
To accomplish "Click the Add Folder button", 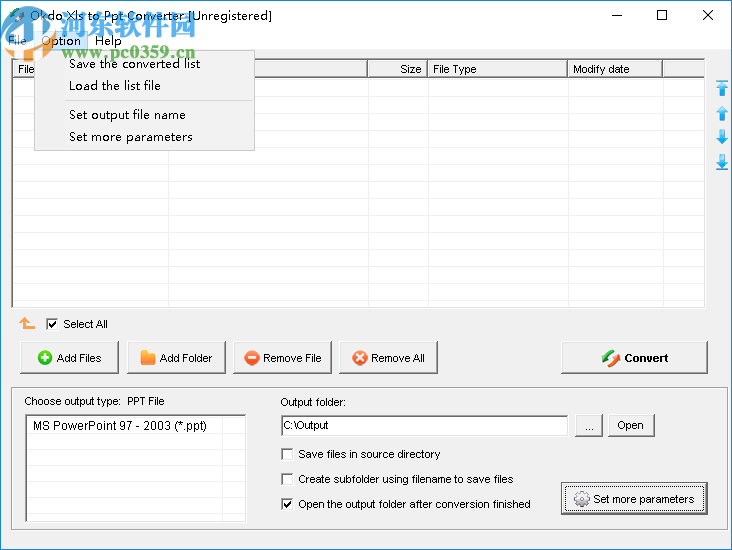I will (176, 358).
